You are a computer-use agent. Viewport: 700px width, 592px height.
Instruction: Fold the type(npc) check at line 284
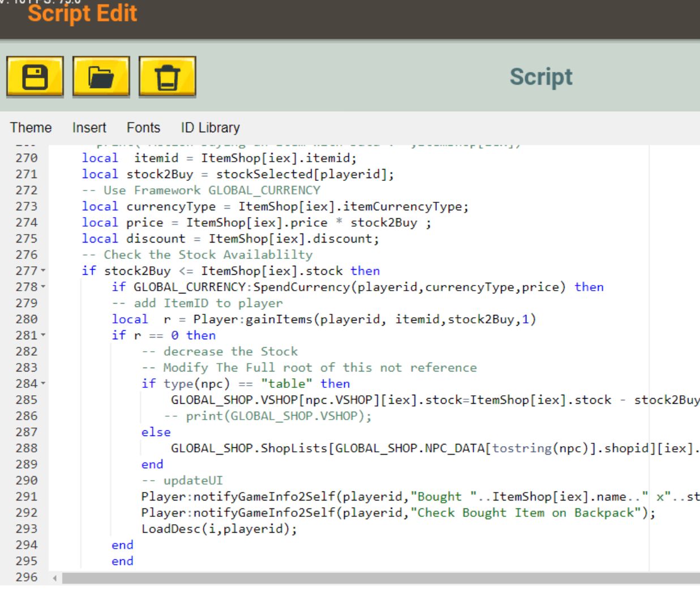pyautogui.click(x=44, y=384)
